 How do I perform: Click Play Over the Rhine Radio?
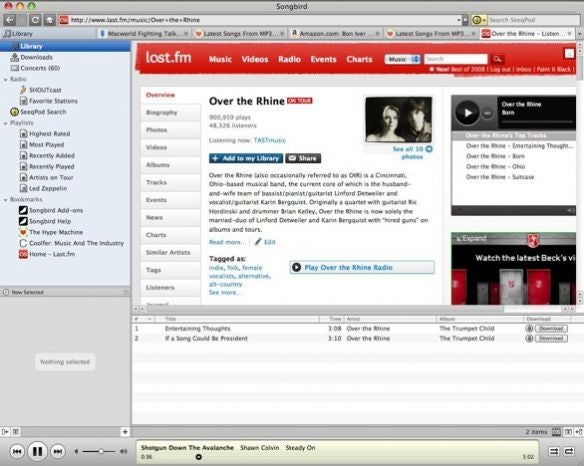coord(362,267)
